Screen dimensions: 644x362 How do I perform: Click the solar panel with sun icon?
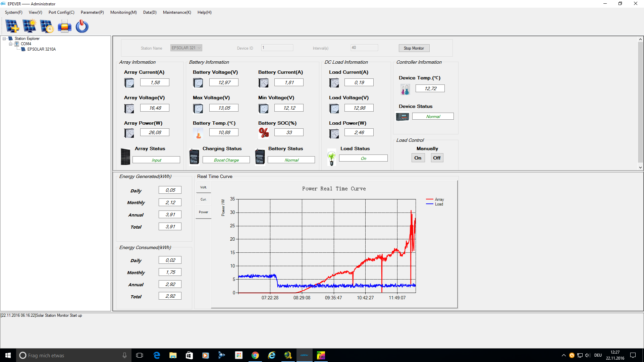pos(30,26)
